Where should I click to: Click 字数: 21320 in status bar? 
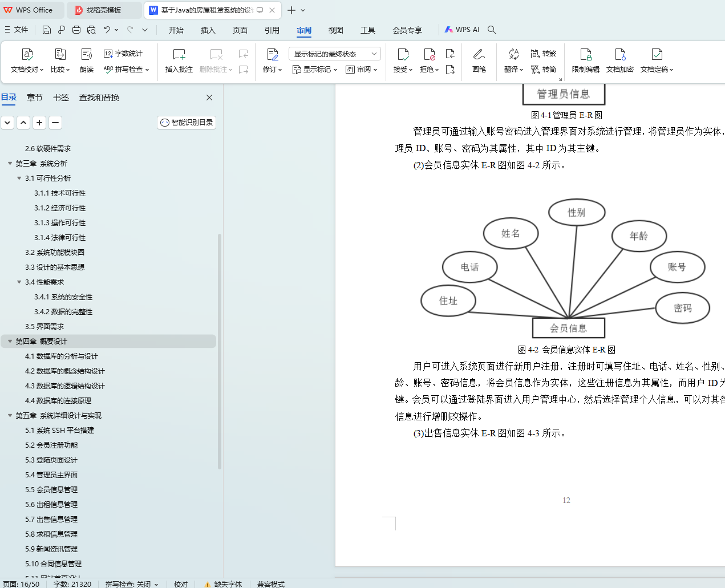pyautogui.click(x=72, y=584)
